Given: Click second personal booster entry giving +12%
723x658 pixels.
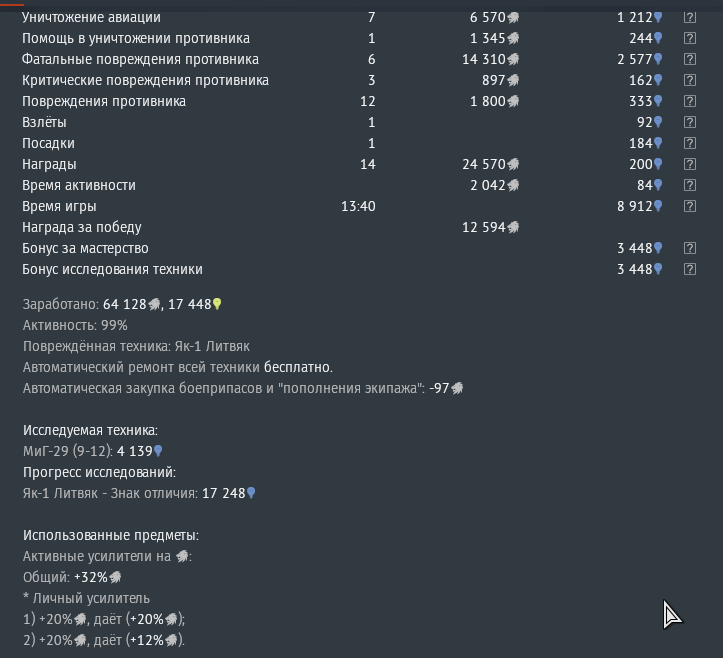Looking at the screenshot, I should point(104,640).
